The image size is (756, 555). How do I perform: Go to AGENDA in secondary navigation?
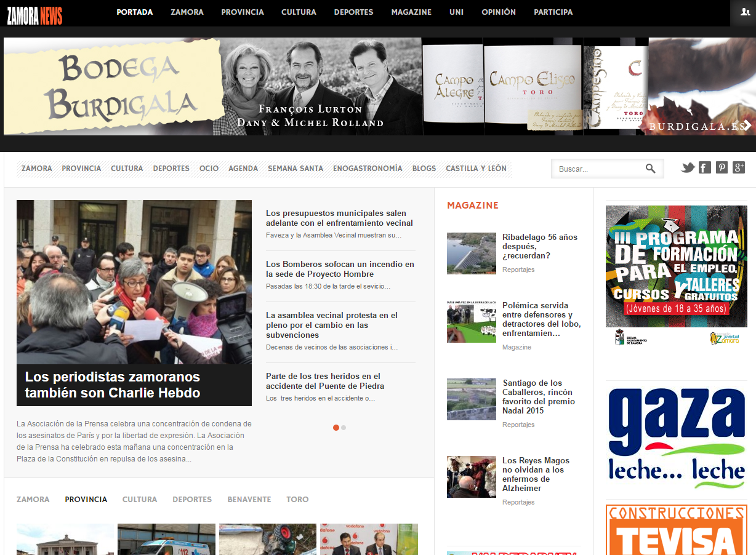pyautogui.click(x=243, y=169)
